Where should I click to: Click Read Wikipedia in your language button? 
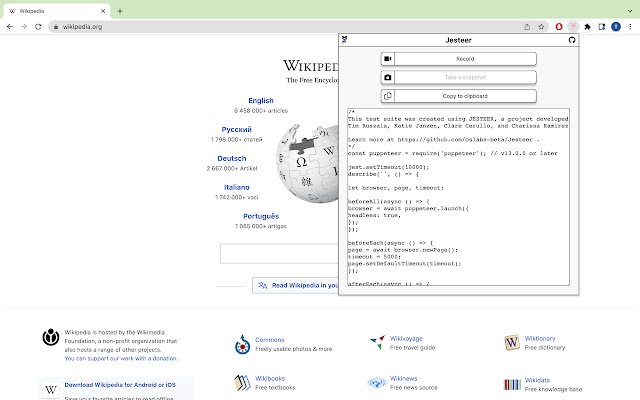[x=296, y=285]
